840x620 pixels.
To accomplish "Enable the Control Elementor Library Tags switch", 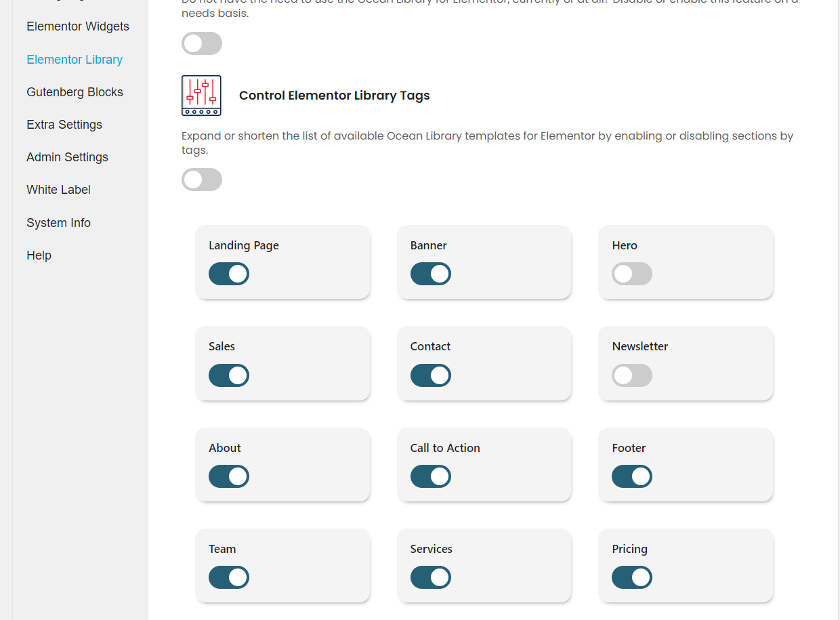I will 202,180.
